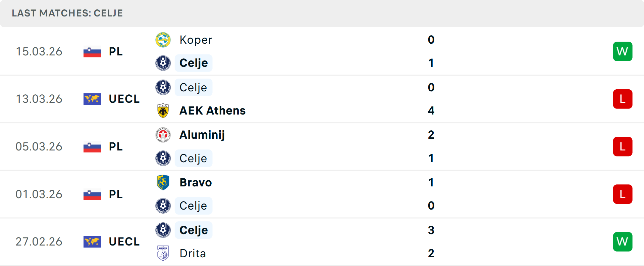Click the Bravo club crest icon
Image resolution: width=644 pixels, height=266 pixels.
pyautogui.click(x=163, y=182)
